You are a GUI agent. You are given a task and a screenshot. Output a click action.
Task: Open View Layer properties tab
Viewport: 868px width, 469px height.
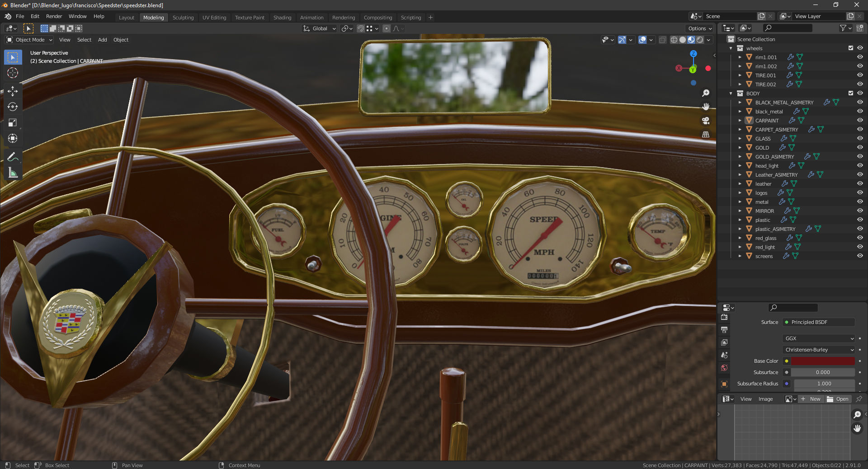pyautogui.click(x=724, y=342)
